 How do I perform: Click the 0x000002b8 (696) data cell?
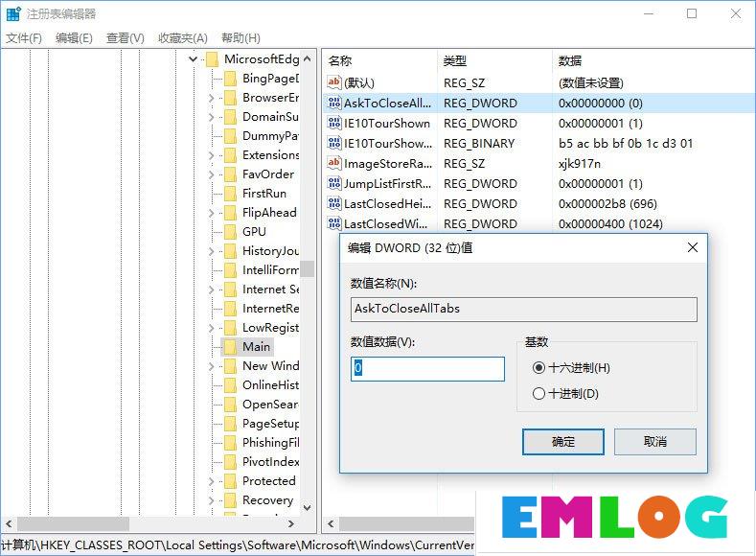(607, 204)
